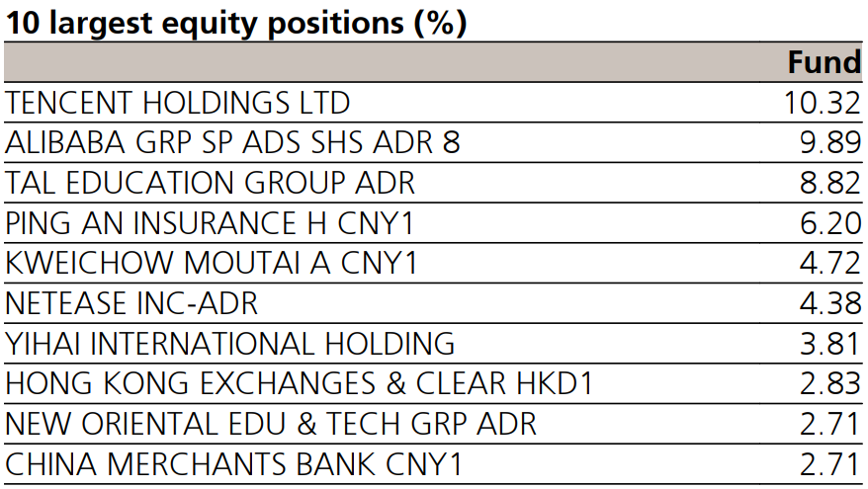Select the 8.82 percentage value
Image resolution: width=868 pixels, height=489 pixels.
[x=830, y=183]
